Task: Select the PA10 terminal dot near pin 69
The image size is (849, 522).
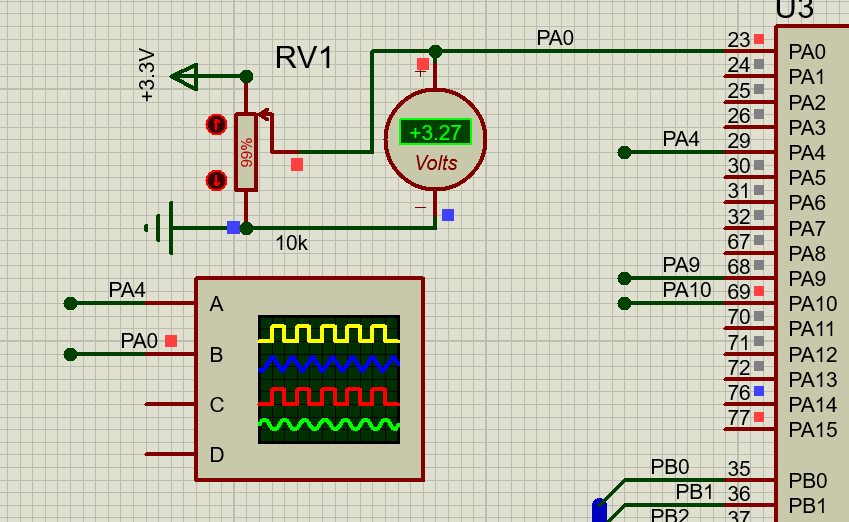Action: click(624, 303)
